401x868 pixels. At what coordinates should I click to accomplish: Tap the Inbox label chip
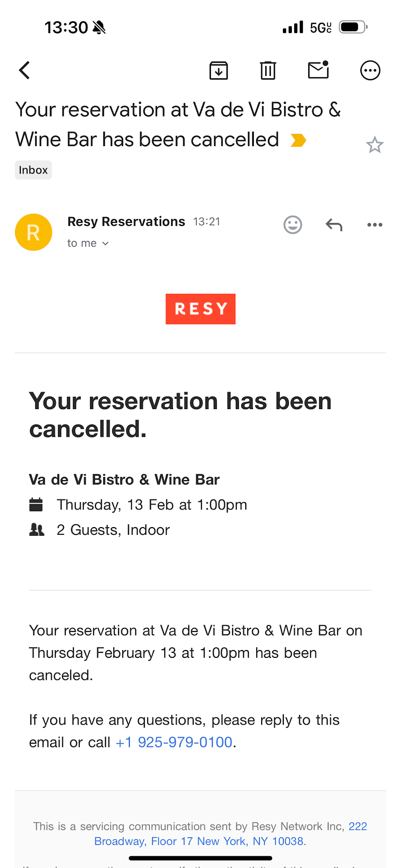click(33, 170)
